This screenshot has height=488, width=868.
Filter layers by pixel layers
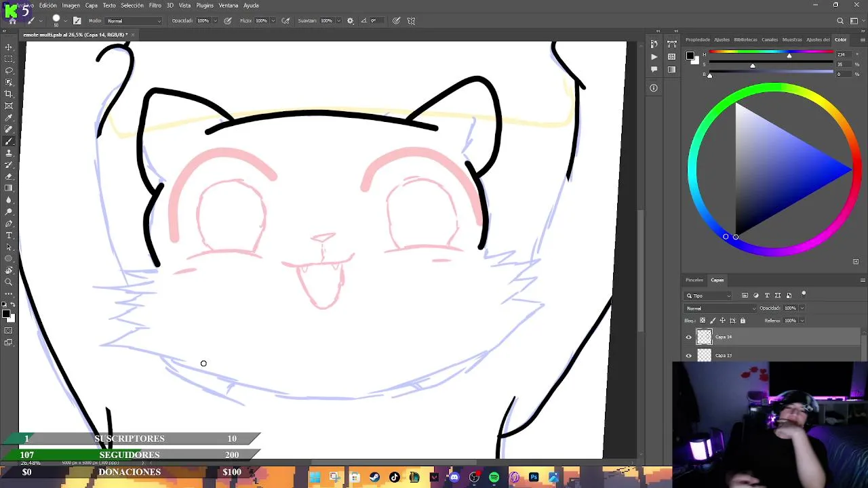(745, 296)
